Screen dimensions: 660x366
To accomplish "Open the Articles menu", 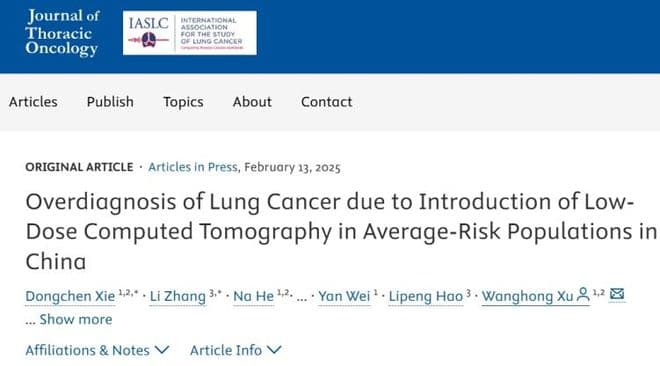I will (x=33, y=102).
